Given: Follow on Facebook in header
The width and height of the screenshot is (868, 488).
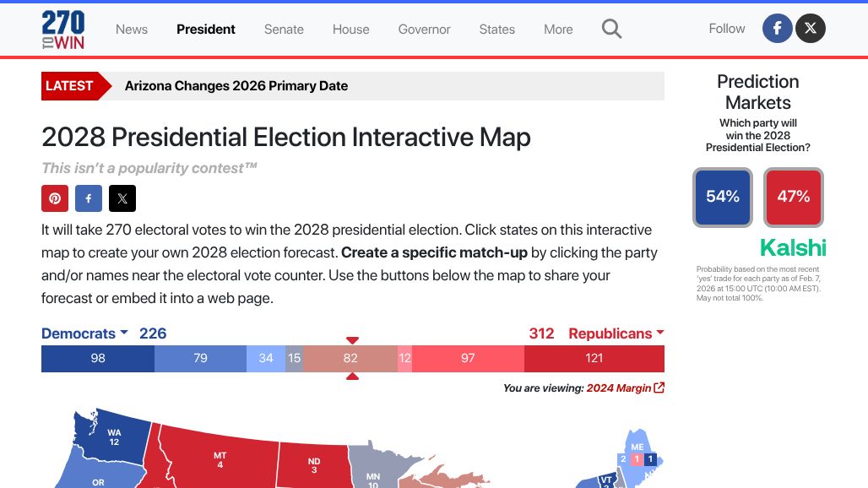Looking at the screenshot, I should (777, 29).
